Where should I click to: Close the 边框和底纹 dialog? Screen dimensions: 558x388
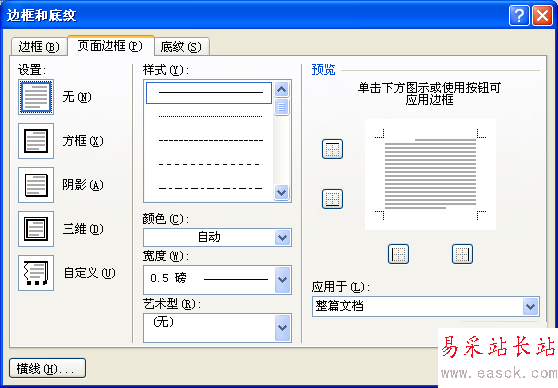(542, 16)
